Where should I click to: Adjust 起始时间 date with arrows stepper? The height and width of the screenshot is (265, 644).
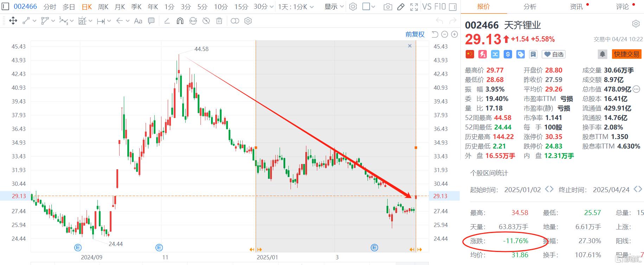pyautogui.click(x=549, y=189)
